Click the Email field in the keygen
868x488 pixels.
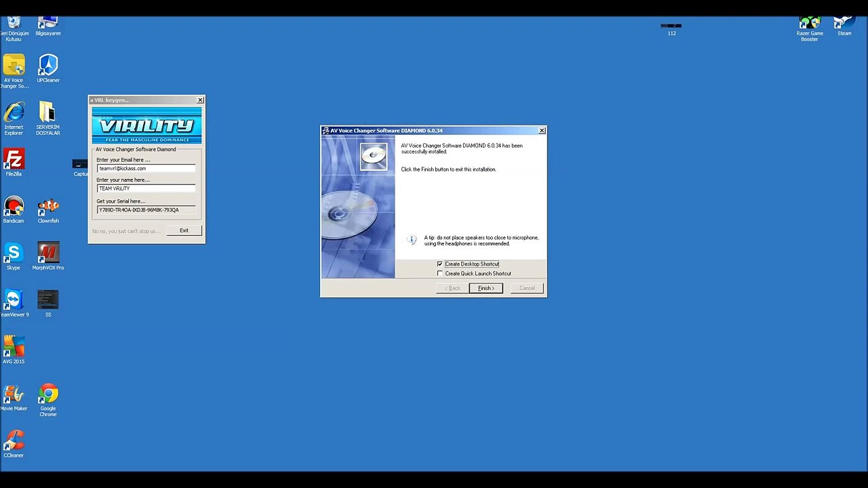coord(146,168)
